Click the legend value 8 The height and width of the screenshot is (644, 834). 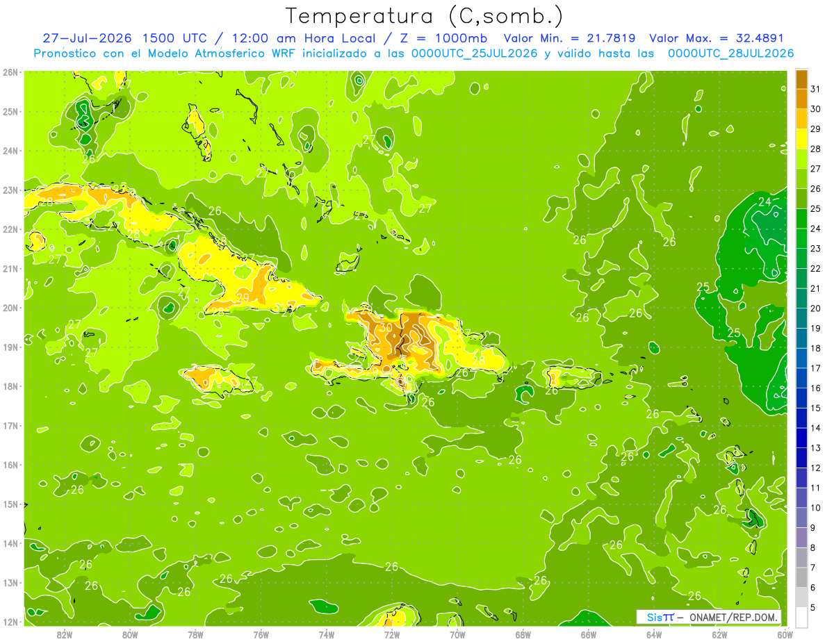pyautogui.click(x=814, y=547)
